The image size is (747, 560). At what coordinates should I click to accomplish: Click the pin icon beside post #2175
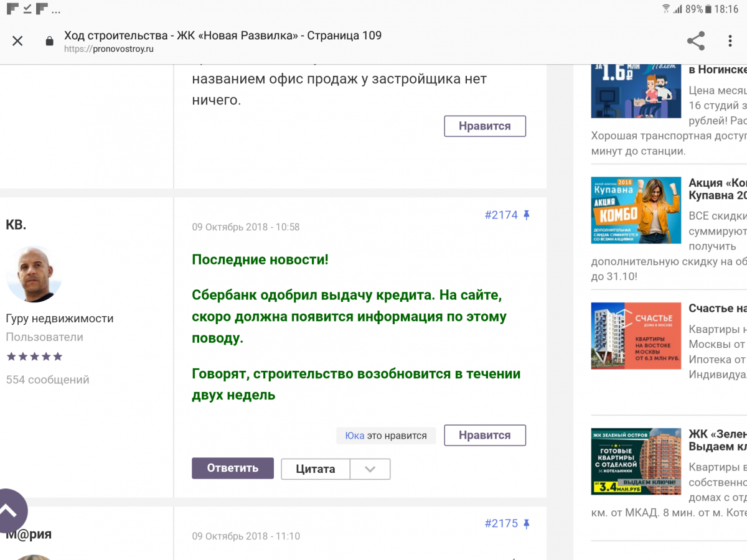[526, 524]
